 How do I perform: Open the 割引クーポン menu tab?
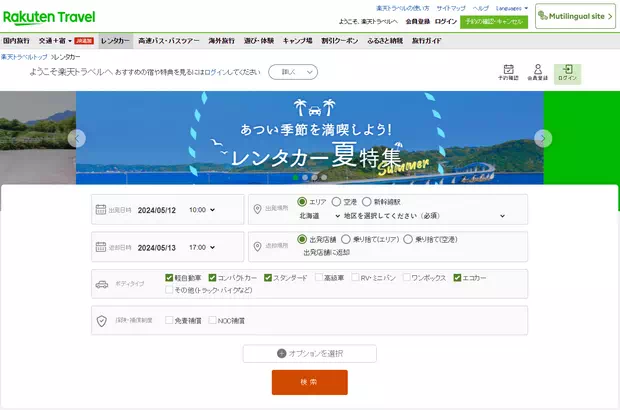[340, 41]
